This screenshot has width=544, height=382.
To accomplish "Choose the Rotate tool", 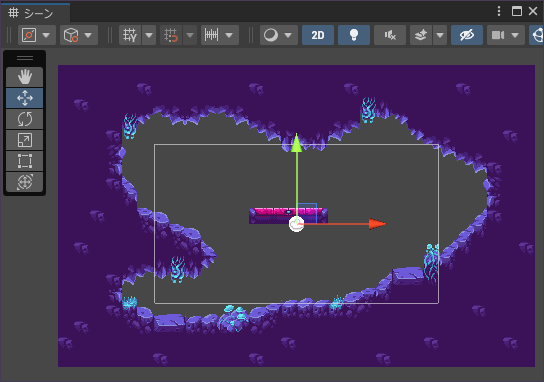I will pos(25,119).
